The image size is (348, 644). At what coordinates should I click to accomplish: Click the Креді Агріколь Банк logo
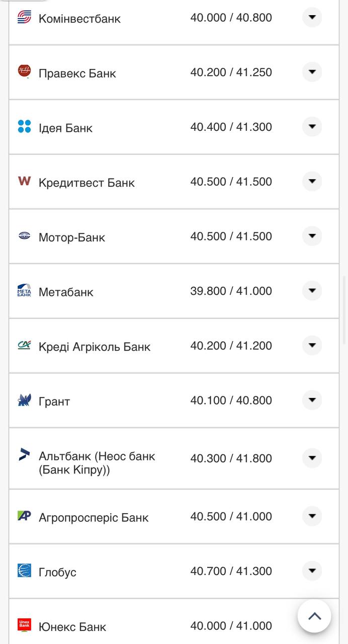coord(24,345)
